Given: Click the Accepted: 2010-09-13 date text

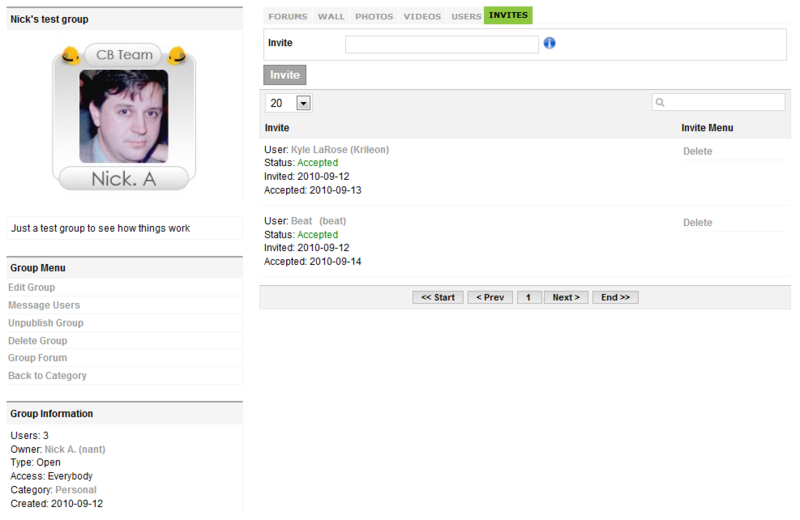Looking at the screenshot, I should tap(312, 190).
